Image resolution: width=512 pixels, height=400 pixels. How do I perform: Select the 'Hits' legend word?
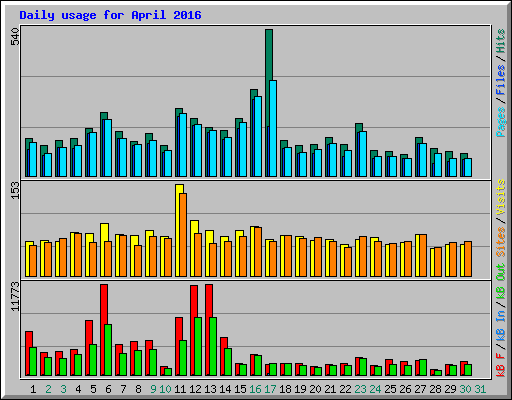coord(501,41)
